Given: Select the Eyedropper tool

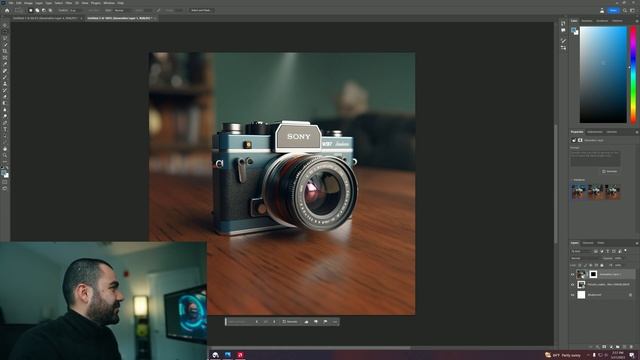Looking at the screenshot, I should [5, 64].
